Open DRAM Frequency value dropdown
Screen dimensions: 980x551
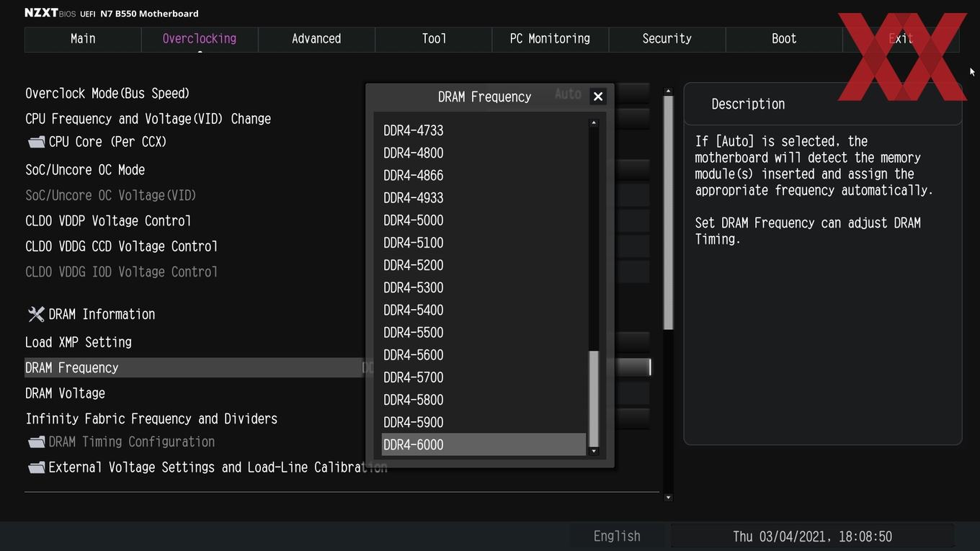(x=633, y=367)
